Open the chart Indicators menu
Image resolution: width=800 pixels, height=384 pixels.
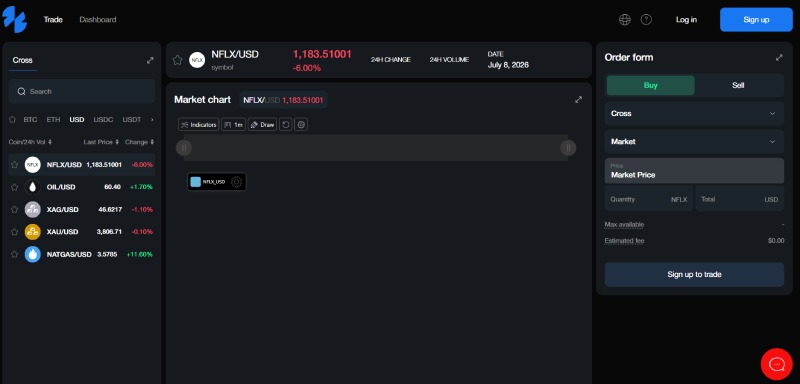point(198,124)
